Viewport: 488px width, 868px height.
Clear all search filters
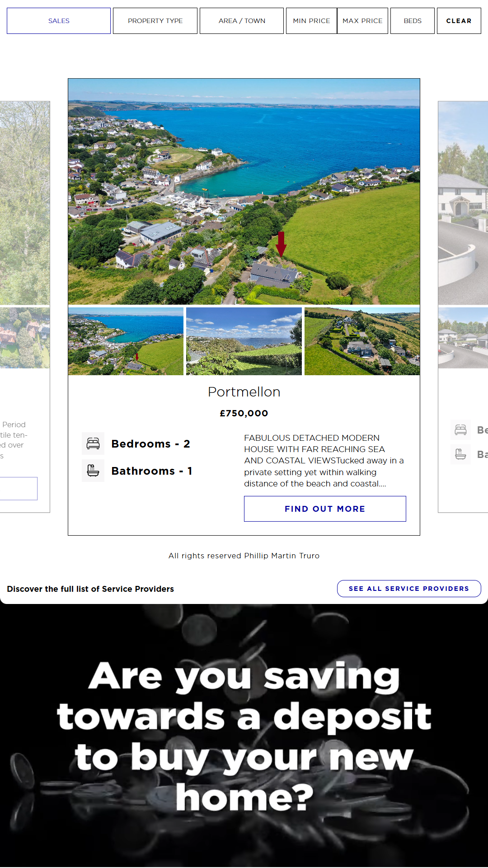pyautogui.click(x=459, y=21)
